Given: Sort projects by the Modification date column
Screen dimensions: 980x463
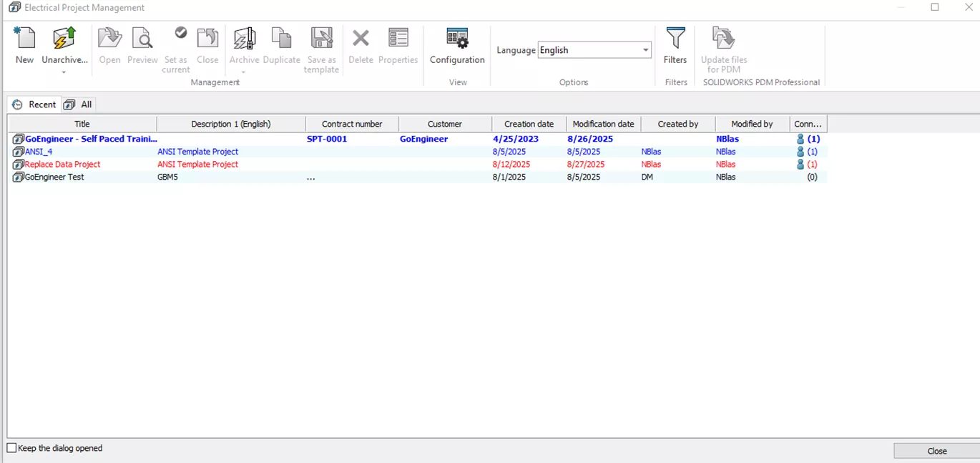Looking at the screenshot, I should point(603,123).
